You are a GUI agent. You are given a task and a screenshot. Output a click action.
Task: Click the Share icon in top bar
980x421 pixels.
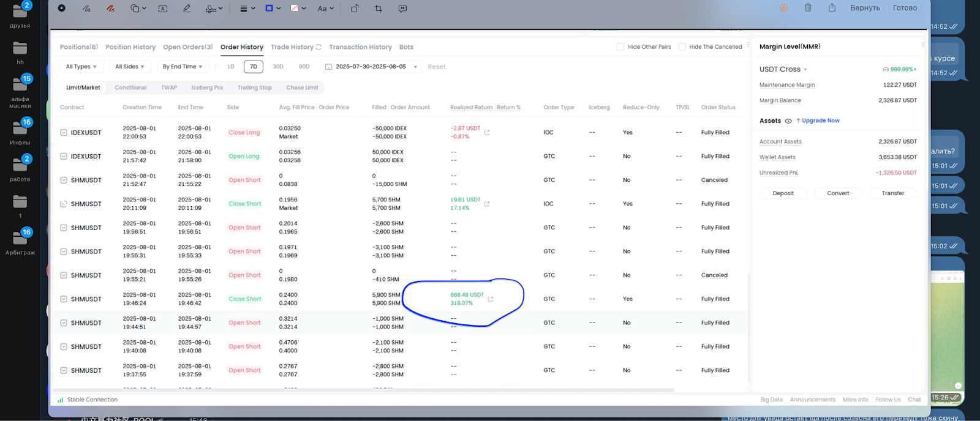pyautogui.click(x=832, y=8)
